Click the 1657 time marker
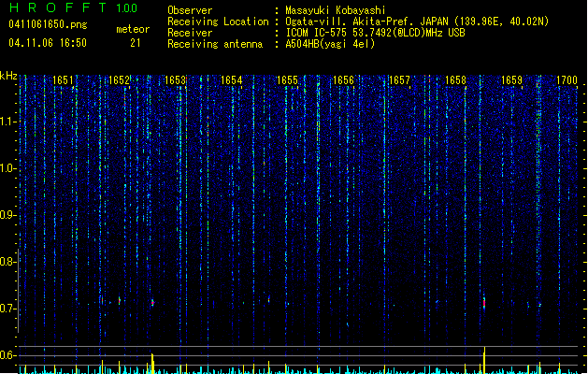 click(x=399, y=80)
